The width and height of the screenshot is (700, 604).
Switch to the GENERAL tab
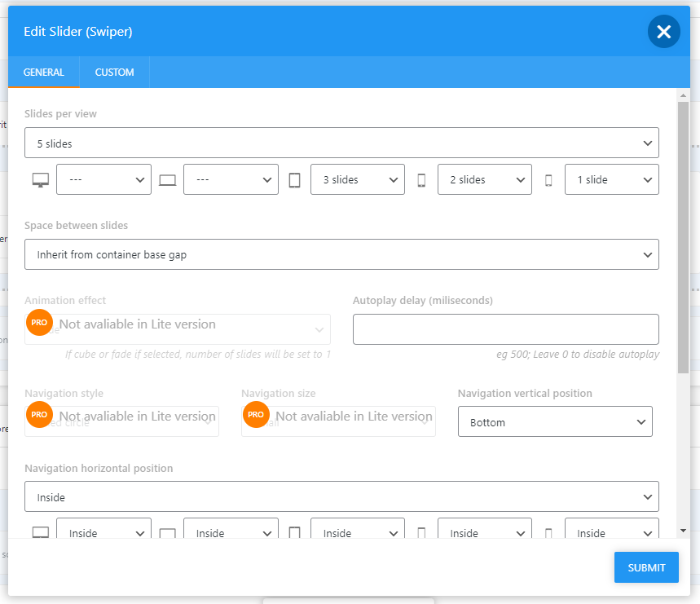[x=44, y=73]
